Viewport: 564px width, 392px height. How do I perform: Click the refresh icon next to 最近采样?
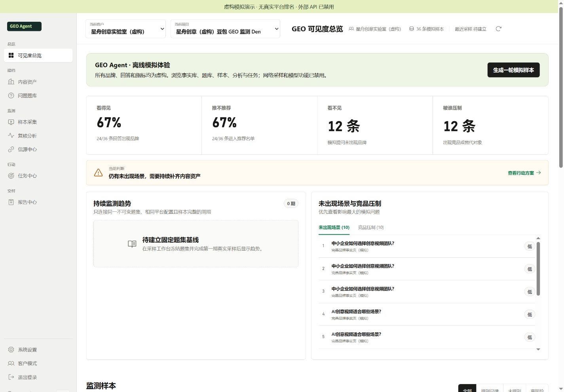point(499,29)
